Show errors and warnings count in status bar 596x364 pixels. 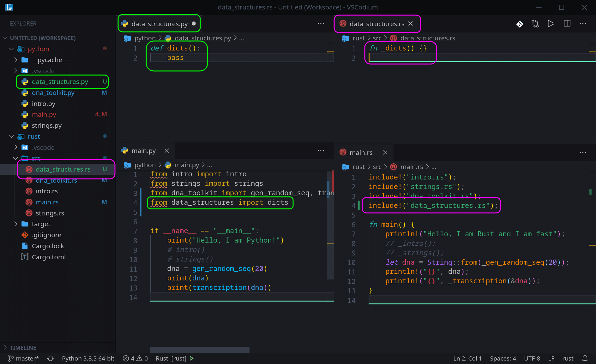[x=135, y=359]
